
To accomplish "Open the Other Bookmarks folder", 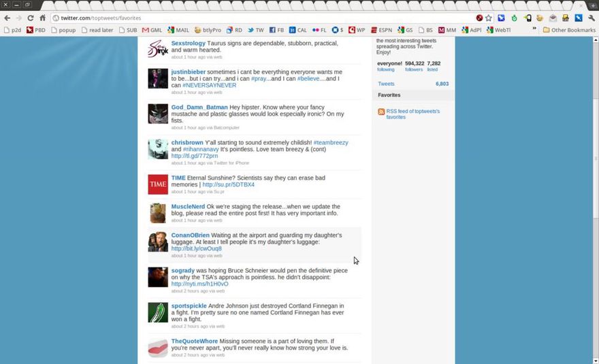I will click(x=569, y=30).
